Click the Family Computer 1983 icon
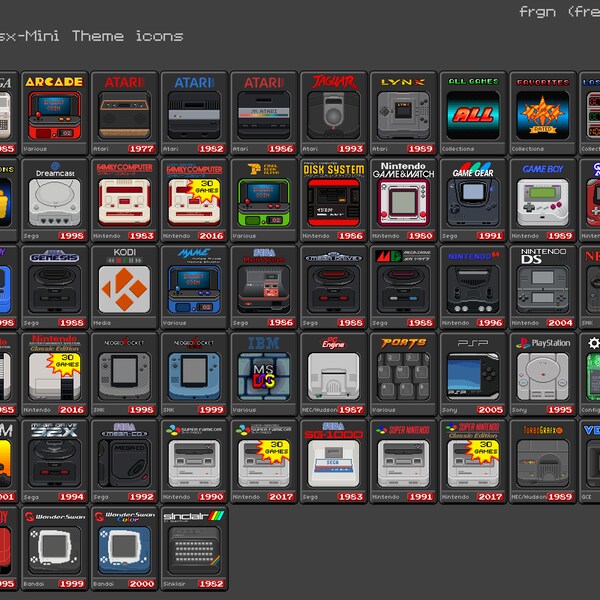 124,200
